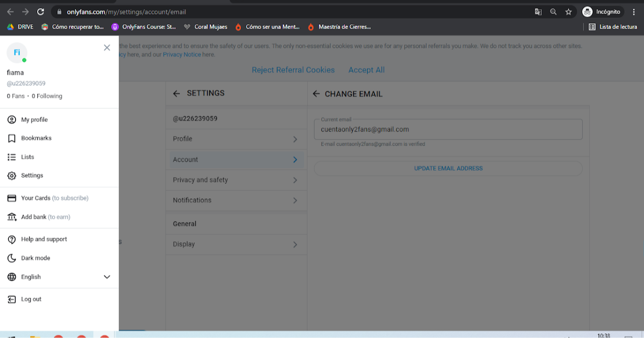Click the Current email input field
This screenshot has height=338, width=644.
[x=448, y=129]
